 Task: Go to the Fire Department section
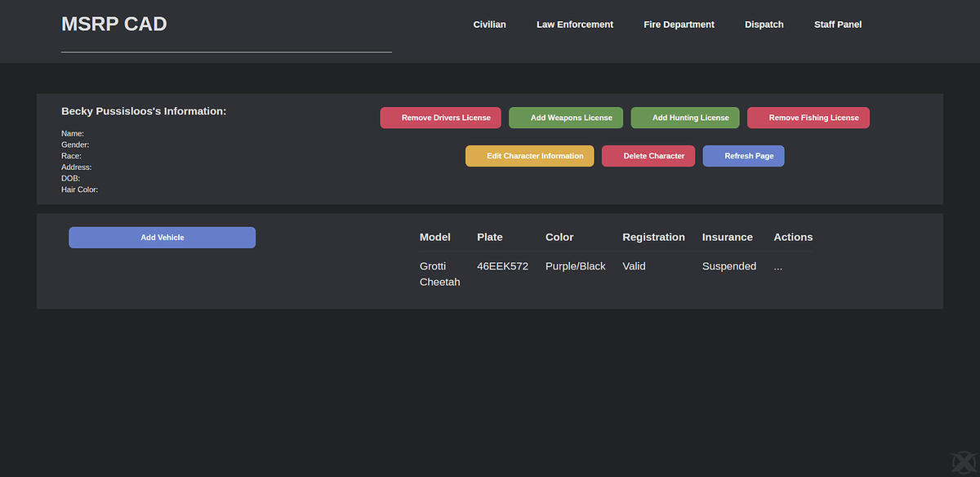pyautogui.click(x=679, y=25)
